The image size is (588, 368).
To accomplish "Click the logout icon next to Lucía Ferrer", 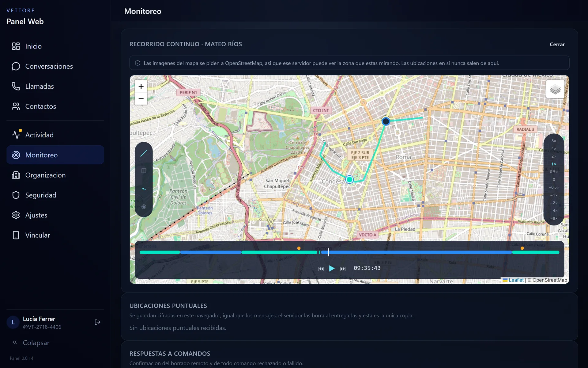I will click(97, 322).
